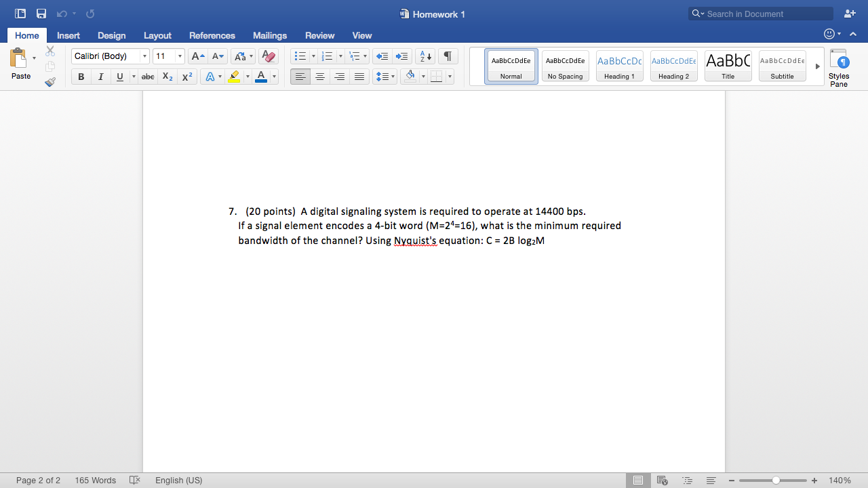Click the Clear Formatting eraser icon

click(x=269, y=56)
